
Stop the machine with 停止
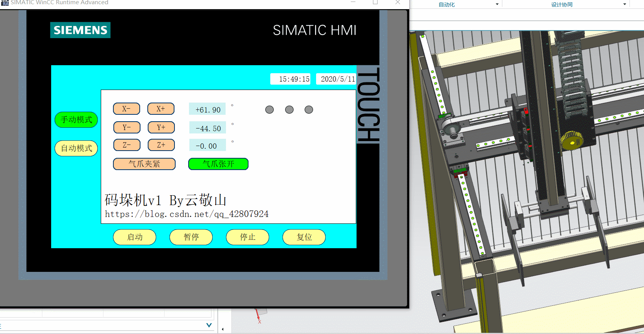[x=248, y=237]
